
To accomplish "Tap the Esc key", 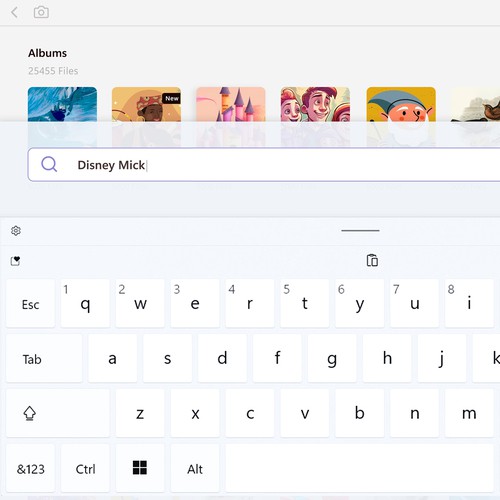I will coord(30,304).
